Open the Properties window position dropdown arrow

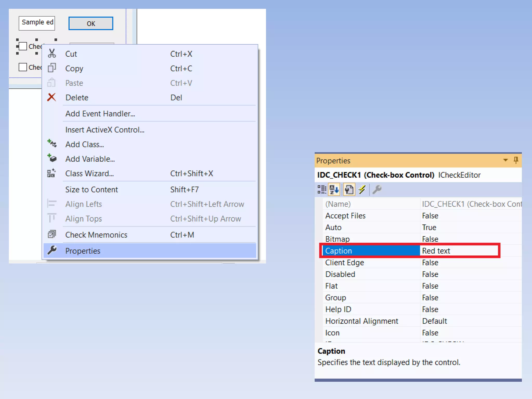tap(505, 160)
